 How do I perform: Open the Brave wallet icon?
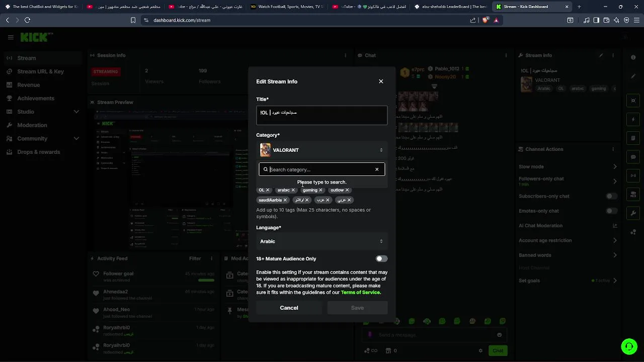(x=606, y=20)
